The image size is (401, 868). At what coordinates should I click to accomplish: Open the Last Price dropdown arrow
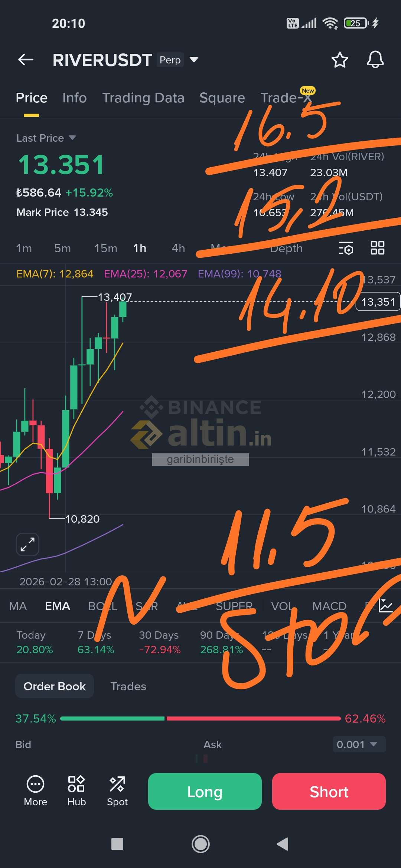(x=72, y=138)
